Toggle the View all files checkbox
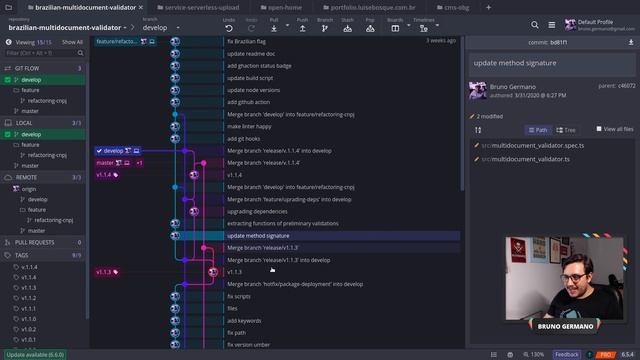This screenshot has height=360, width=640. click(598, 129)
